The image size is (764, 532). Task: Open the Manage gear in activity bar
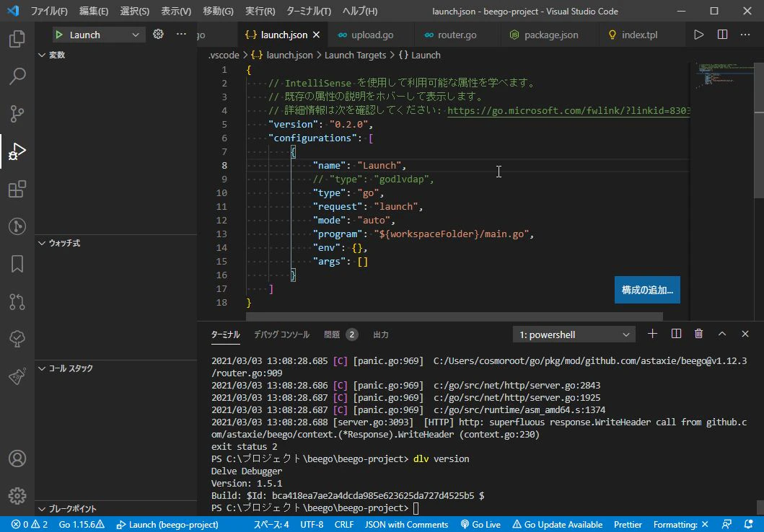coord(17,495)
